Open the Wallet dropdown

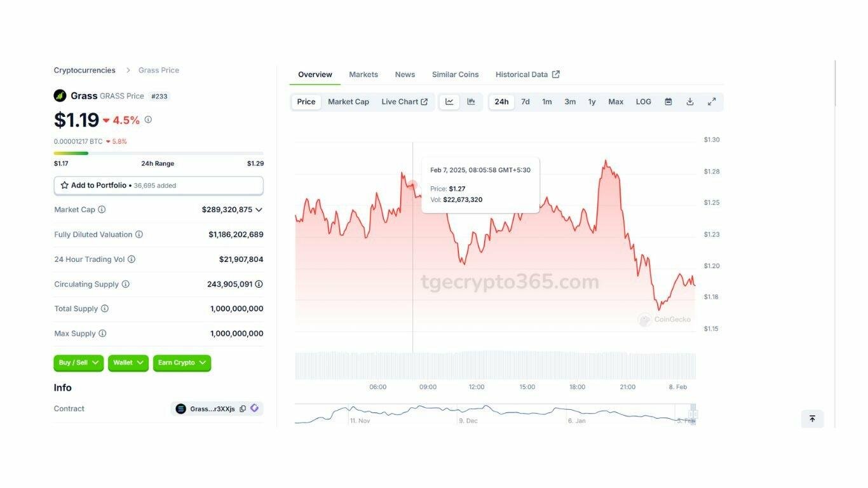click(x=128, y=363)
